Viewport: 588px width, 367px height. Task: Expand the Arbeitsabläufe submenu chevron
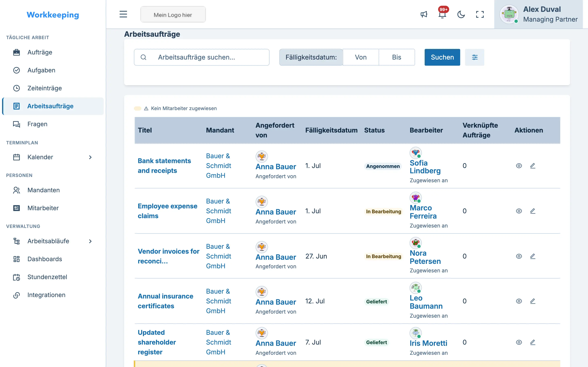(x=90, y=241)
